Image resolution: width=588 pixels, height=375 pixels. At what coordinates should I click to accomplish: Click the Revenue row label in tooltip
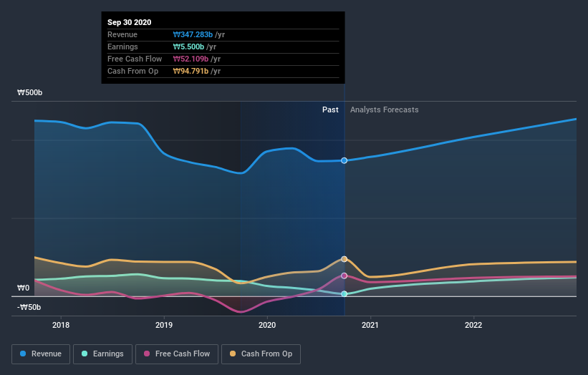pos(122,34)
